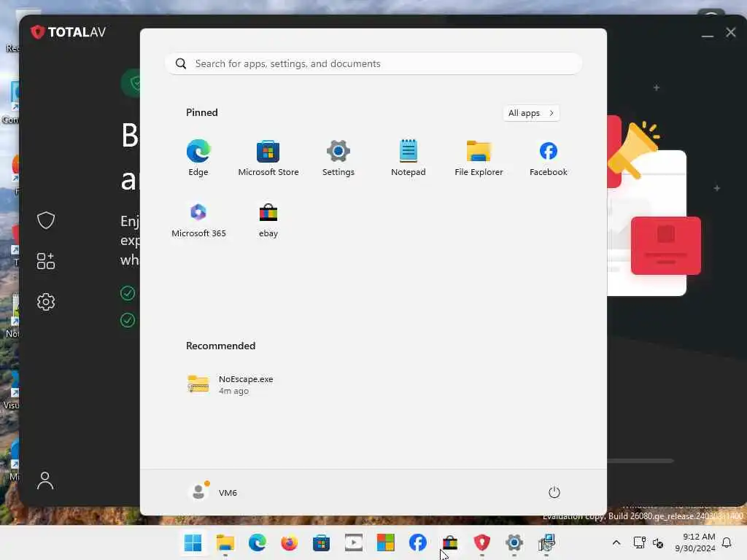This screenshot has height=560, width=747.
Task: Open TotalAV shield protection section
Action: click(46, 220)
